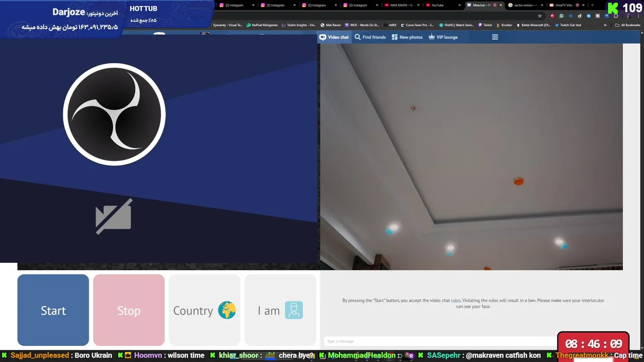Screen dimensions: 644x362
Task: Click the HOTTUB goal title
Action: pyautogui.click(x=143, y=9)
